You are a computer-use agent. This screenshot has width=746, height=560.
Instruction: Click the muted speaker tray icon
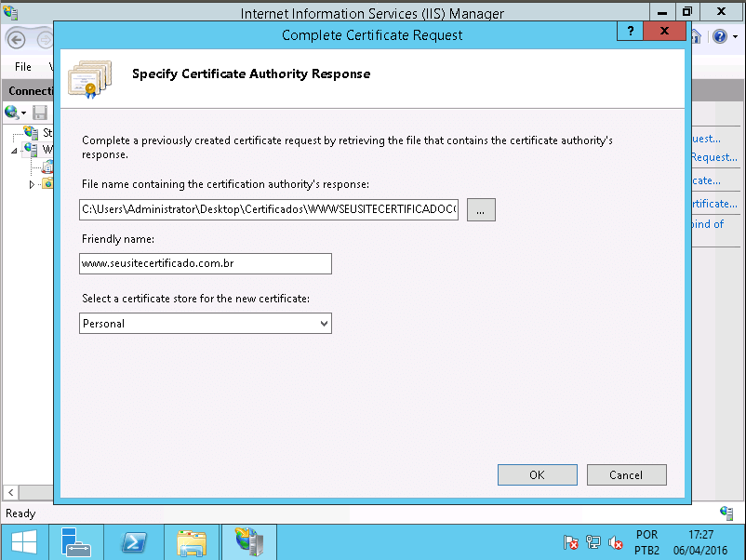tap(616, 542)
